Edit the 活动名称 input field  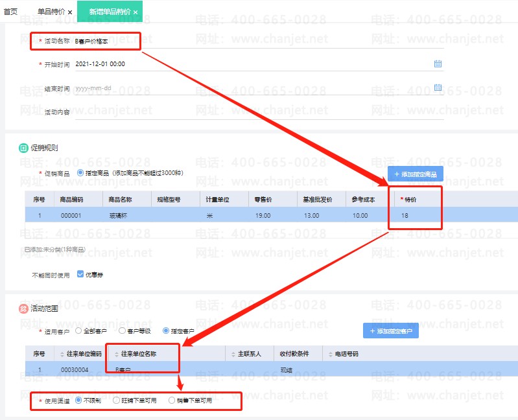click(259, 41)
